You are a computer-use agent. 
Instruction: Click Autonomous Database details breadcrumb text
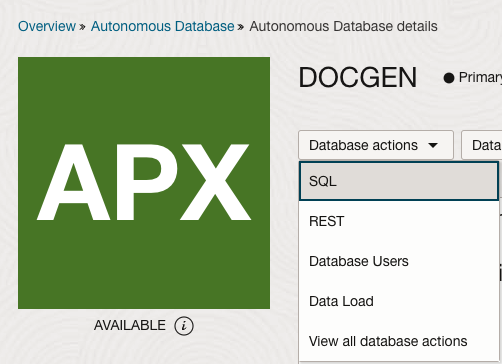(343, 26)
